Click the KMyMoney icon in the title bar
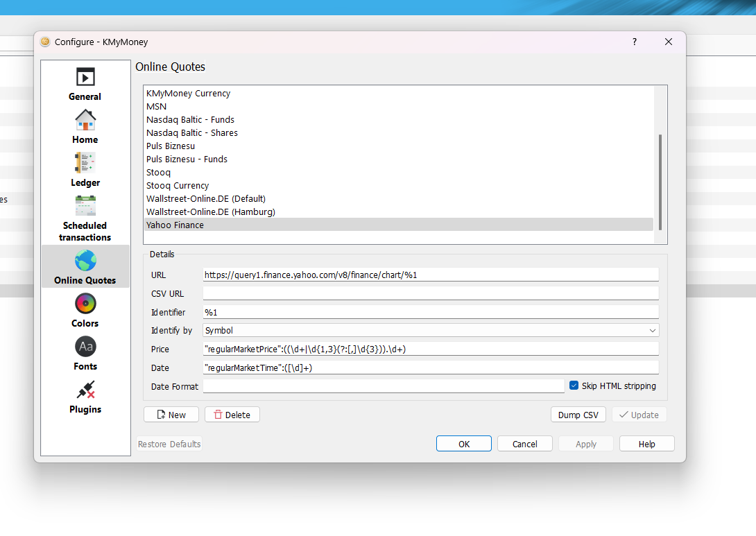756x536 pixels. point(45,42)
